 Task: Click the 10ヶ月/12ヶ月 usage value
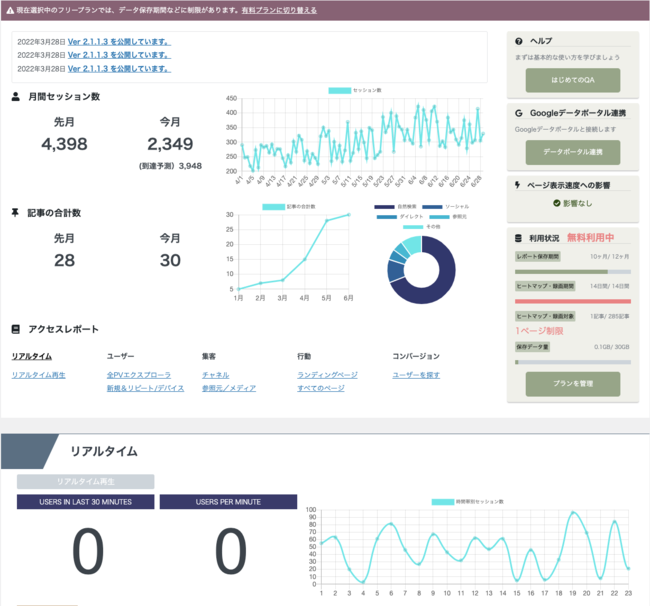[609, 257]
